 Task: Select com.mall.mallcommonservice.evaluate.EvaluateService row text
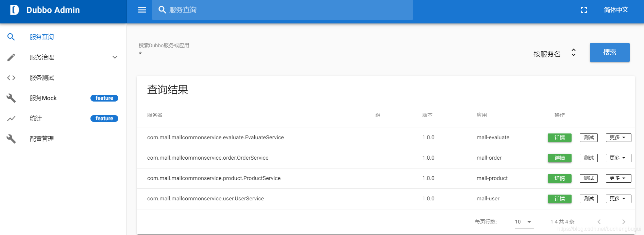pyautogui.click(x=216, y=138)
